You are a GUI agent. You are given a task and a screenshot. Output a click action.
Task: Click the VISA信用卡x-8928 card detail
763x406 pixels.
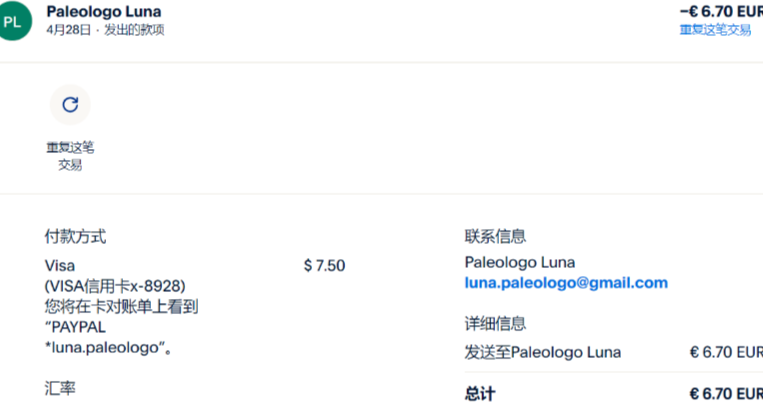coord(115,285)
